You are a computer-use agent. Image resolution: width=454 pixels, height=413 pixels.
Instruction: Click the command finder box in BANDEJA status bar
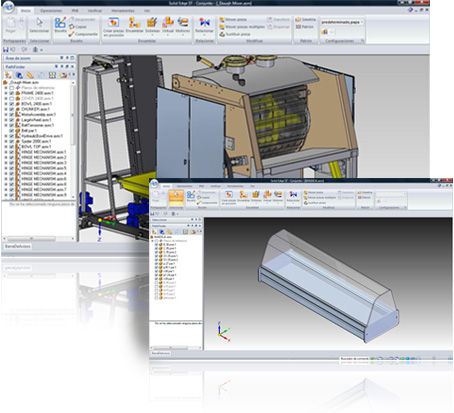tap(355, 359)
